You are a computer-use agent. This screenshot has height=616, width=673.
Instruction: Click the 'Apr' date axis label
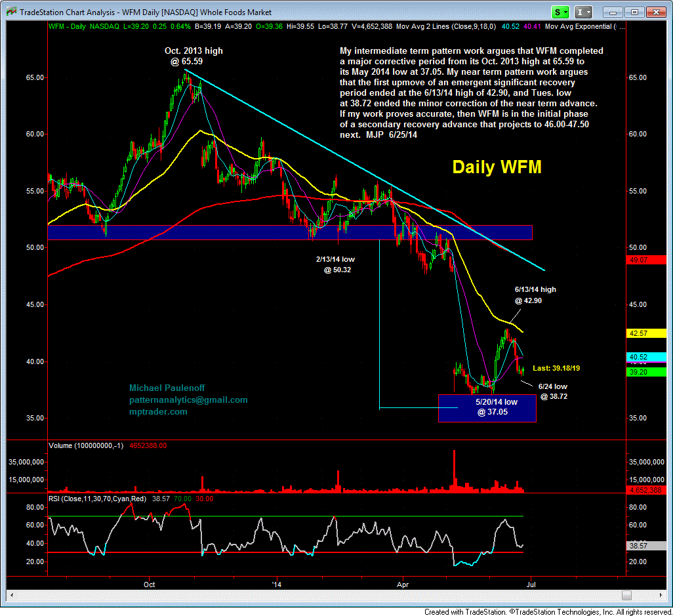403,585
